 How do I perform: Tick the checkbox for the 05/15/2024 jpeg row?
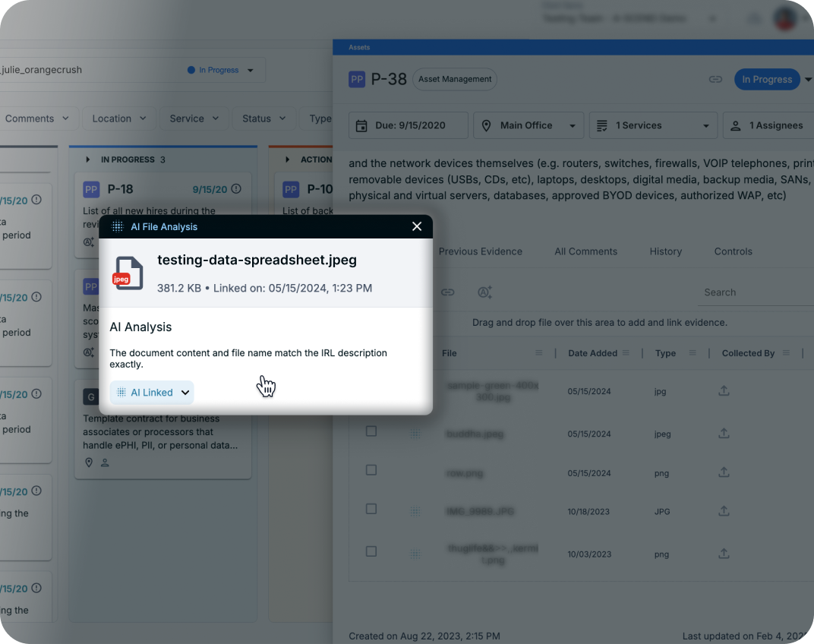pyautogui.click(x=371, y=431)
